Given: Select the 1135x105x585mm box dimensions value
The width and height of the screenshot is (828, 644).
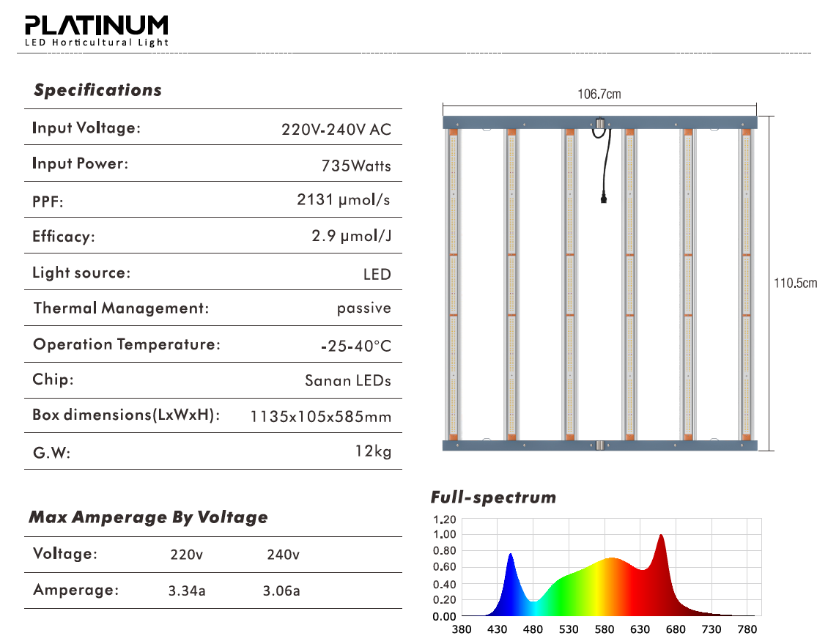Looking at the screenshot, I should tap(320, 417).
